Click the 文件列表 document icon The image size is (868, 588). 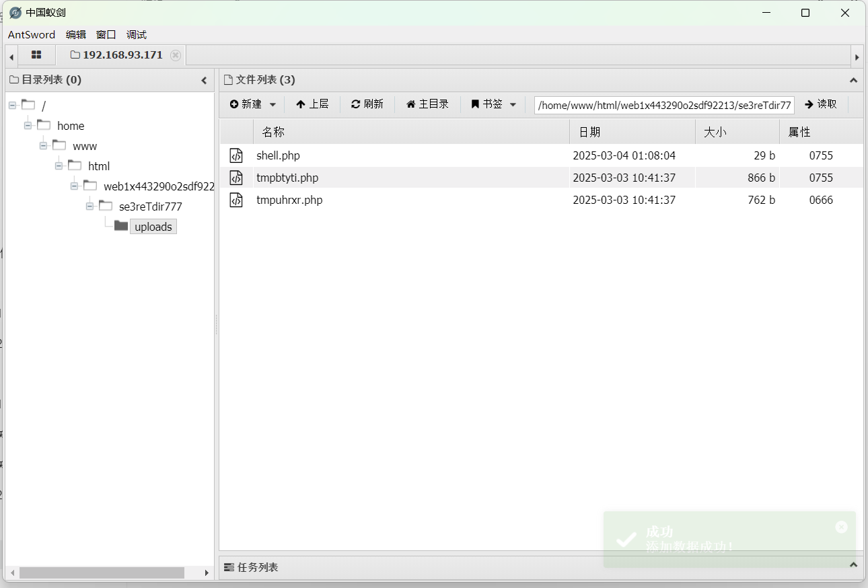(x=228, y=79)
